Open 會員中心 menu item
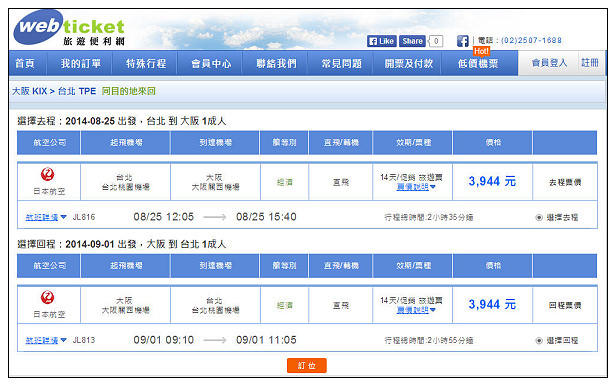Image resolution: width=616 pixels, height=386 pixels. tap(211, 63)
